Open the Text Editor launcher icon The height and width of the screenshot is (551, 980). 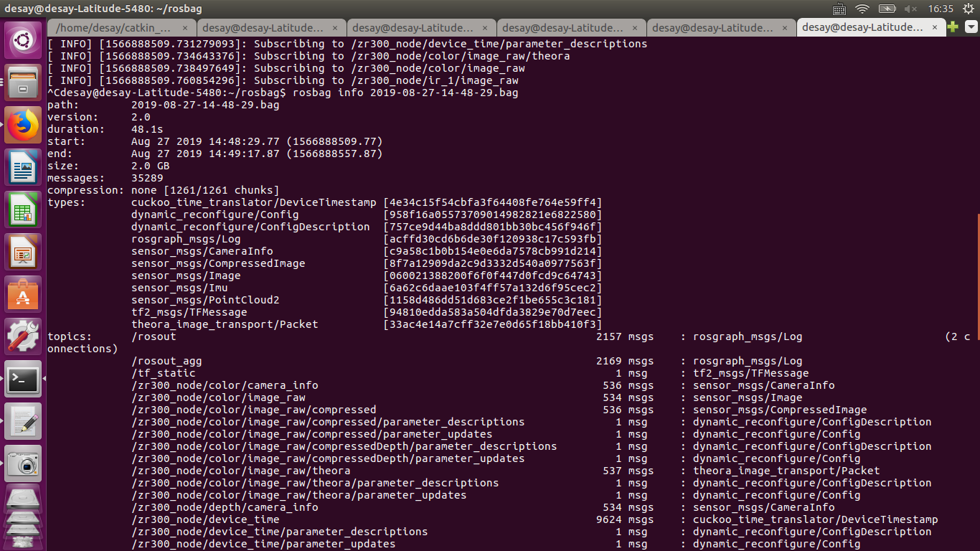tap(23, 421)
